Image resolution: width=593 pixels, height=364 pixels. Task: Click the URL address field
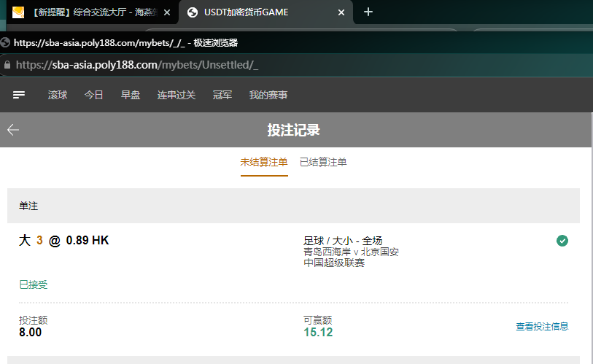pyautogui.click(x=295, y=65)
